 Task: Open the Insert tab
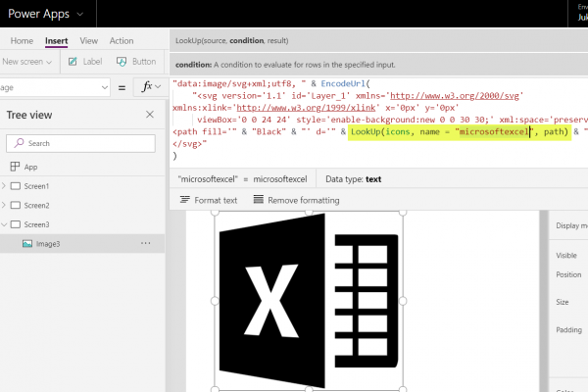point(57,41)
